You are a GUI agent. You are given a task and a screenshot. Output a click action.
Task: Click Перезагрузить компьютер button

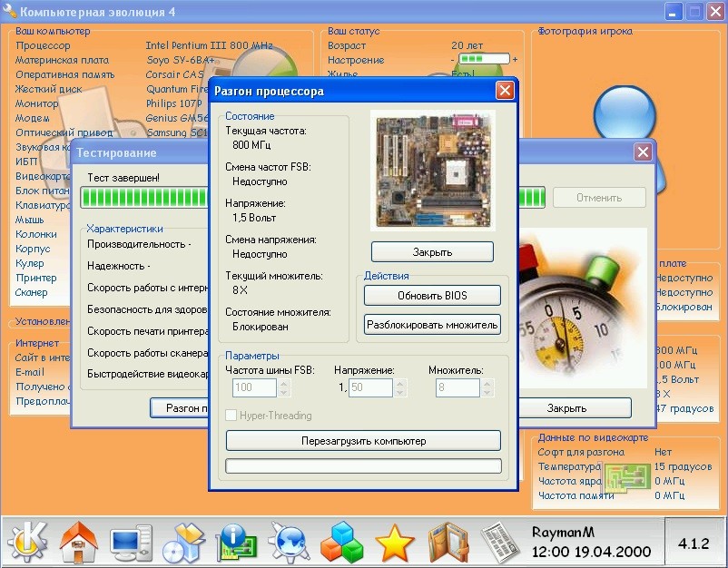(363, 441)
